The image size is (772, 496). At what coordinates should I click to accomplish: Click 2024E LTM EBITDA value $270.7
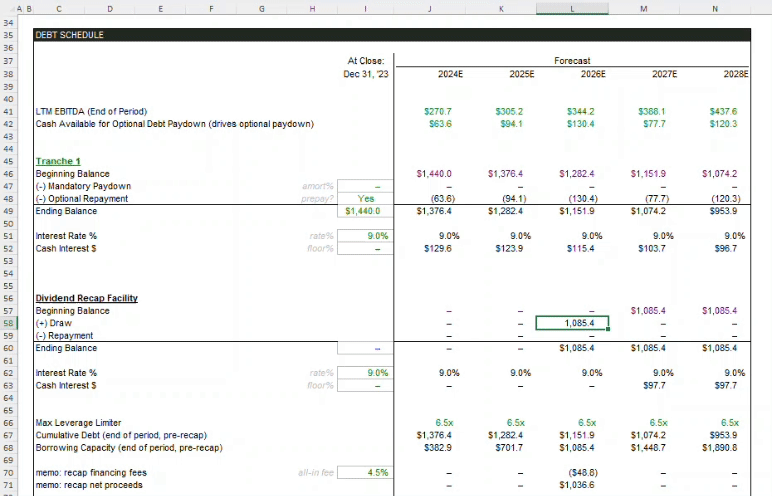tap(438, 111)
